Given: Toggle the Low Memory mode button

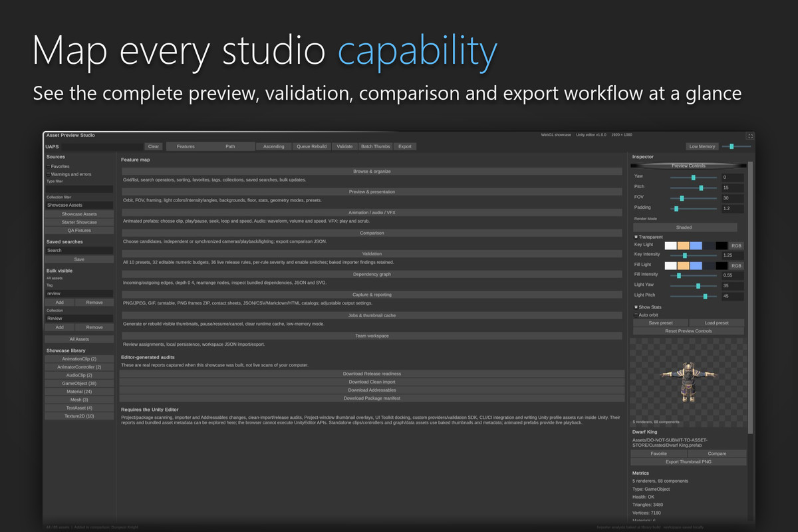Looking at the screenshot, I should click(x=702, y=146).
